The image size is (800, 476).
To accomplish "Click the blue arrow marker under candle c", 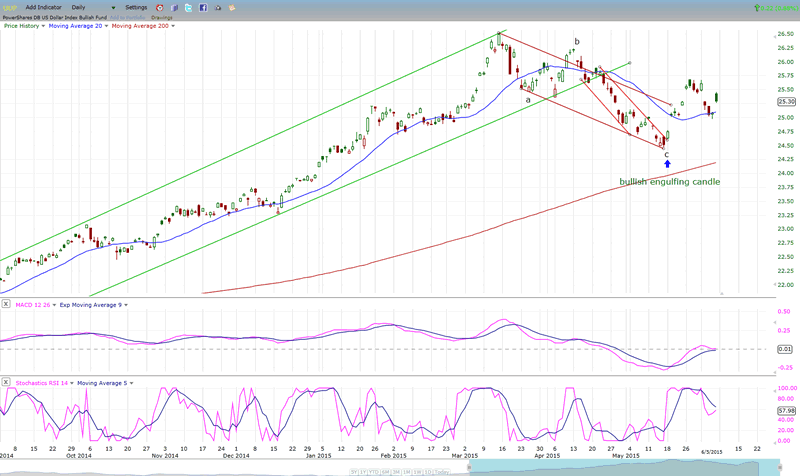I will coord(667,164).
